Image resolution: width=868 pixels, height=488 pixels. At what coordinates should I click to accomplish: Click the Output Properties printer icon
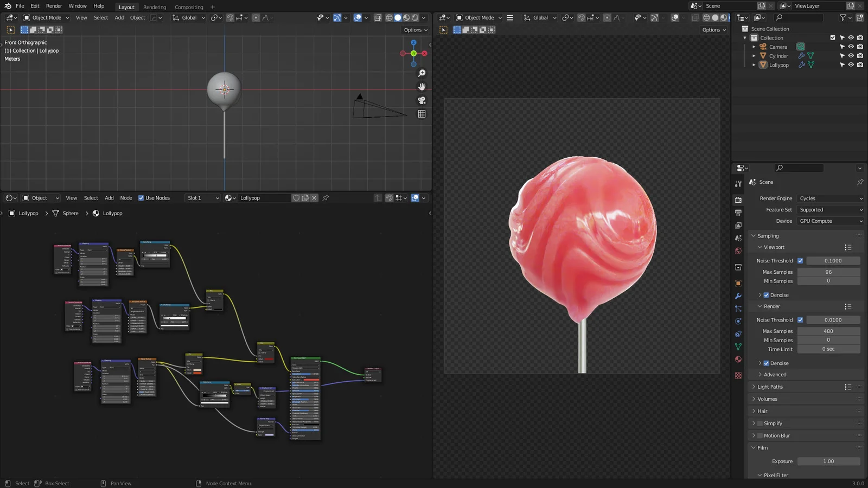pyautogui.click(x=738, y=211)
